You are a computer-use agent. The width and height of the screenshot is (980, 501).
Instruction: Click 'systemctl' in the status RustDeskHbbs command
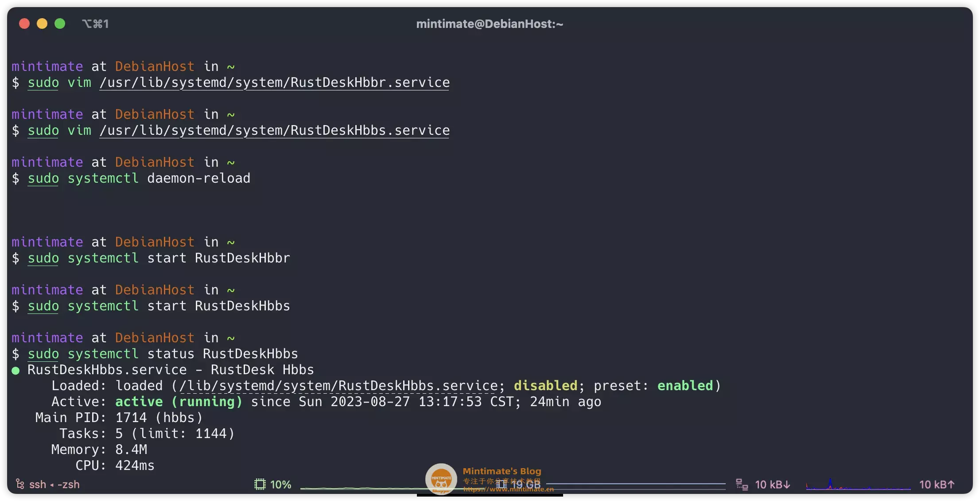103,354
